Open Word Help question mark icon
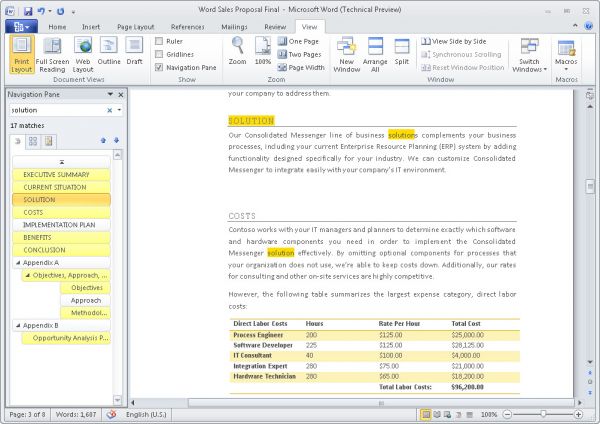 (x=589, y=26)
